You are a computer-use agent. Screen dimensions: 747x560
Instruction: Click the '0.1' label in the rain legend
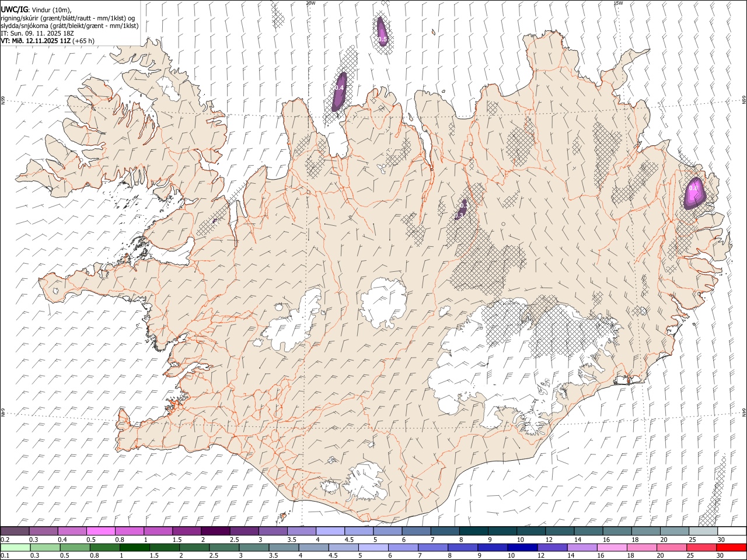coord(5,556)
